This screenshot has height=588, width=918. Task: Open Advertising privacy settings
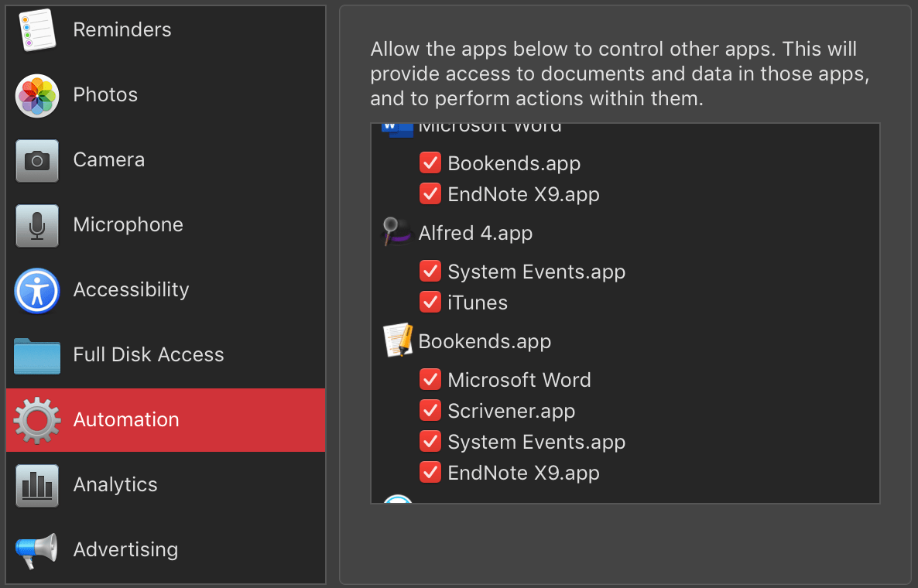166,550
